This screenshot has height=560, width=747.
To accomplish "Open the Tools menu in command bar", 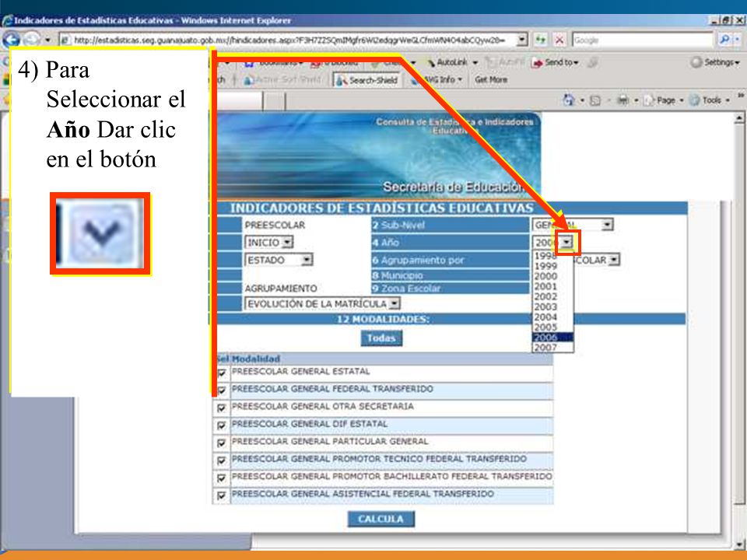I will pyautogui.click(x=709, y=100).
